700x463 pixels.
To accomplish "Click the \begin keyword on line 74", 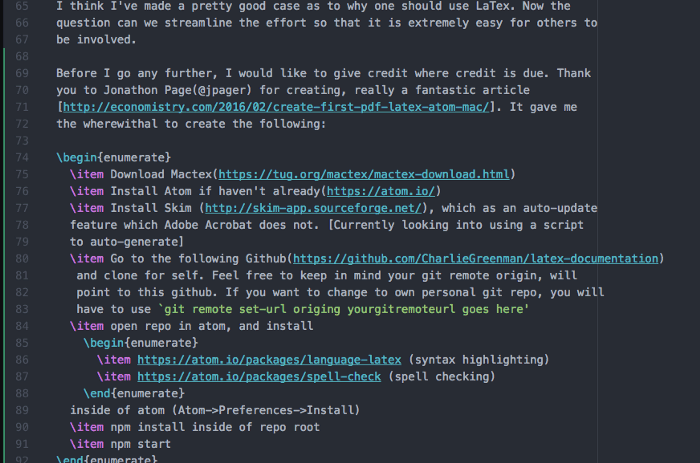I will (x=77, y=158).
